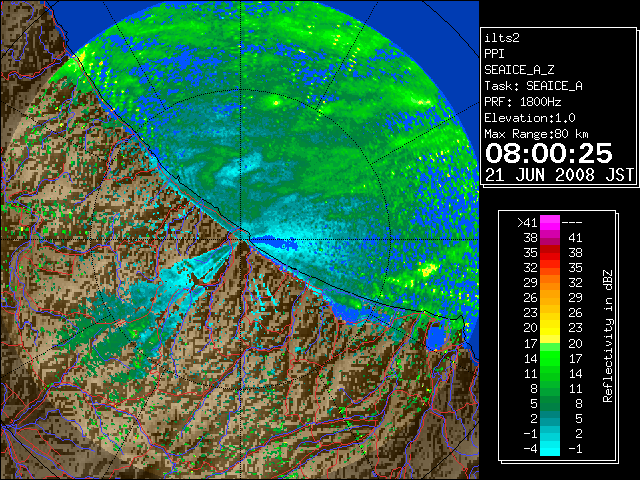The image size is (640, 480).
Task: Click the 'Reflectivity in dBZ' axis label
Action: (x=608, y=336)
